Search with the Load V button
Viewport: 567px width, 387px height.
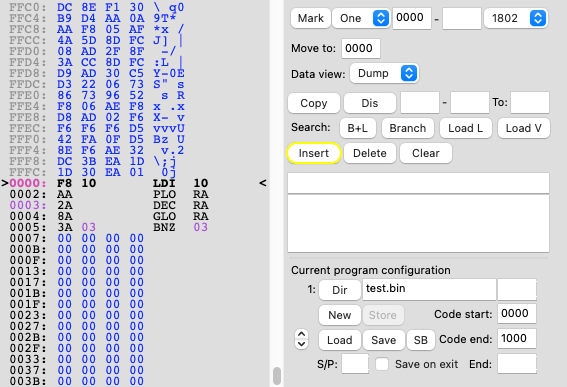(x=524, y=128)
